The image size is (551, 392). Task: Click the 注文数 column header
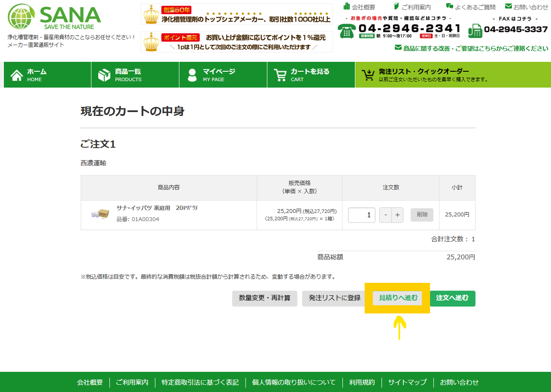[x=391, y=188]
